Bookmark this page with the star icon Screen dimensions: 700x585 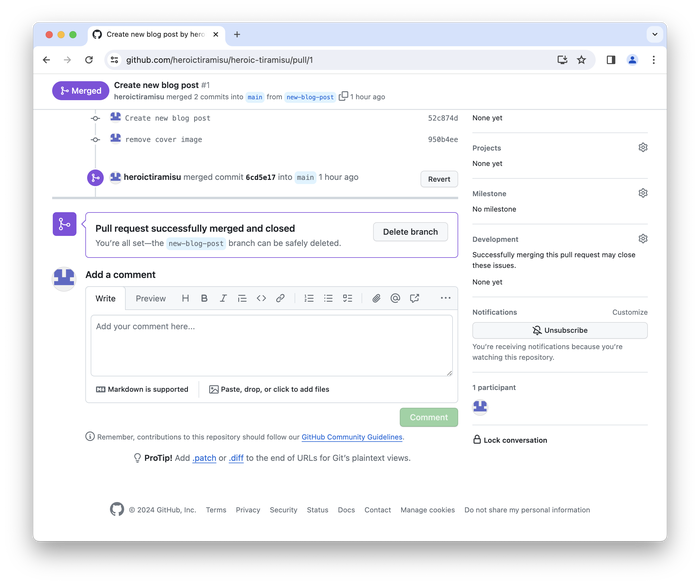[581, 60]
